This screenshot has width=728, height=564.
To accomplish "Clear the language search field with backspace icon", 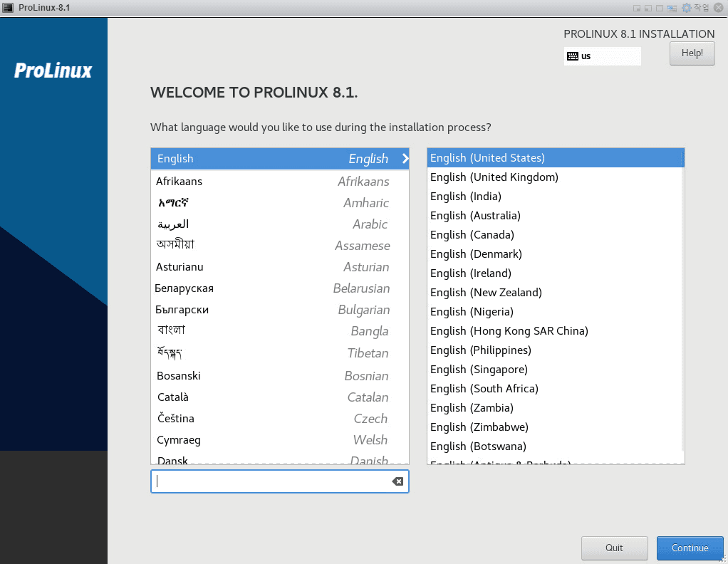I will pyautogui.click(x=397, y=481).
